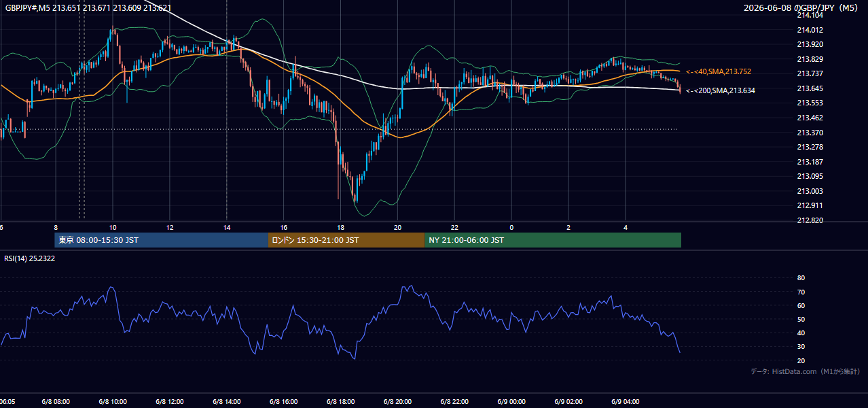Screen dimensions: 868x408
Task: Click hour label 14 under price chart
Action: [227, 228]
